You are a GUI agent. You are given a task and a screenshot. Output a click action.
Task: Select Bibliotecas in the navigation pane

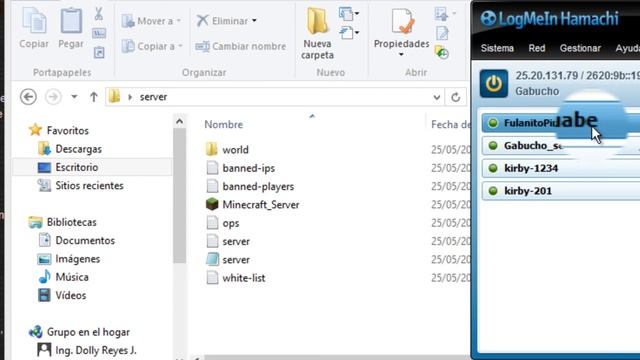(x=63, y=222)
